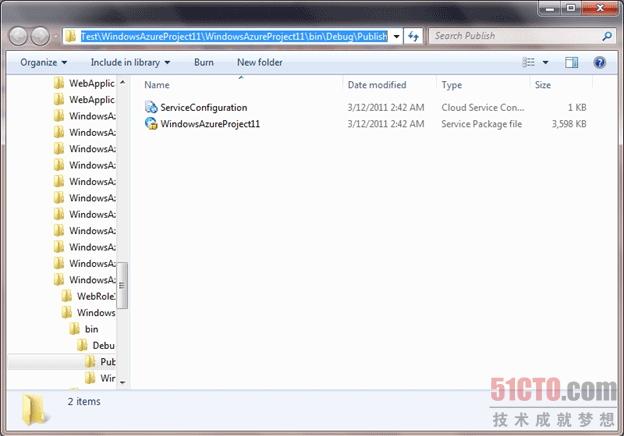The width and height of the screenshot is (624, 436).
Task: Select the WebRole folder in tree
Action: pos(96,296)
